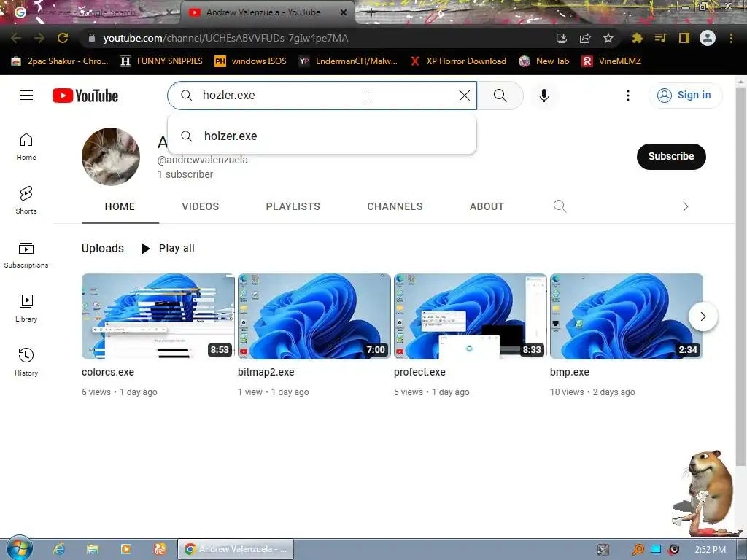This screenshot has height=560, width=747.
Task: Click inside the hozler.exe search field
Action: 322,96
